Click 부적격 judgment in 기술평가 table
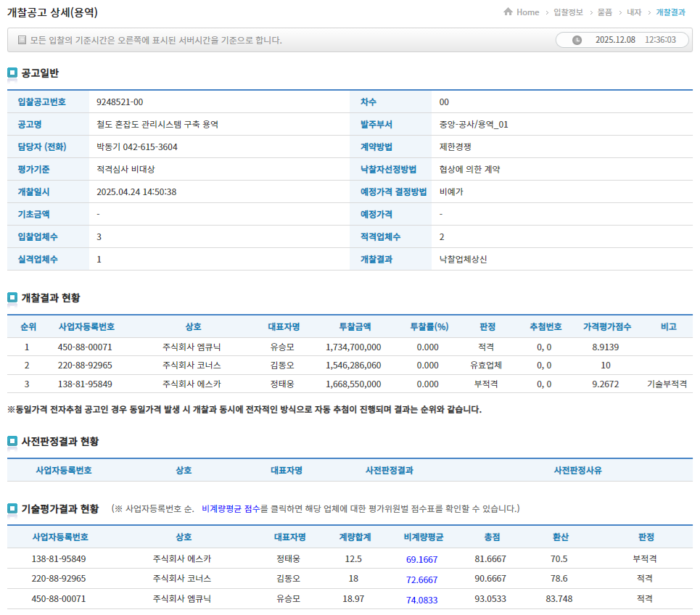The image size is (700, 615). point(645,558)
